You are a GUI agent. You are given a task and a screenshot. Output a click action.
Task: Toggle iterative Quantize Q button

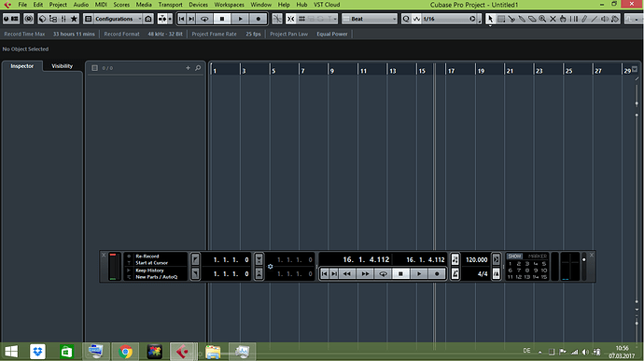pyautogui.click(x=406, y=19)
